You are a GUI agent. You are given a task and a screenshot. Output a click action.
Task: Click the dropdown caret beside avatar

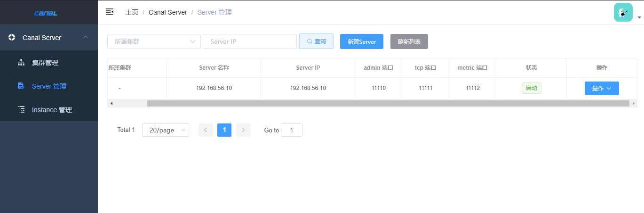coord(639,17)
